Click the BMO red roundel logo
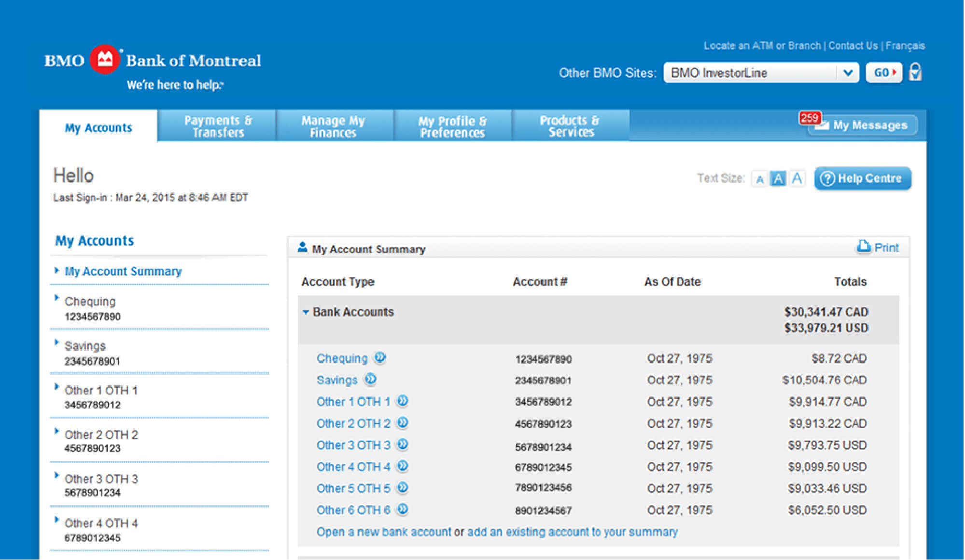965x560 pixels. pos(105,60)
